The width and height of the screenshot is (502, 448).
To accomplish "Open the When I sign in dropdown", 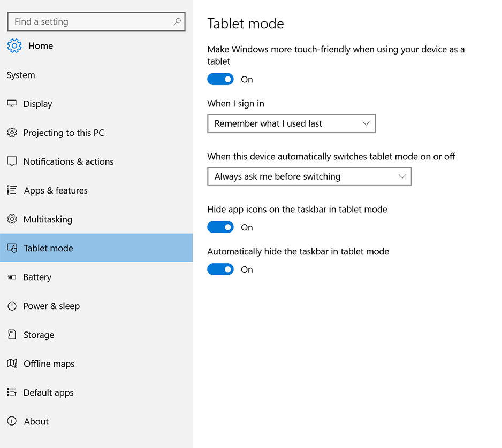I will pyautogui.click(x=292, y=123).
